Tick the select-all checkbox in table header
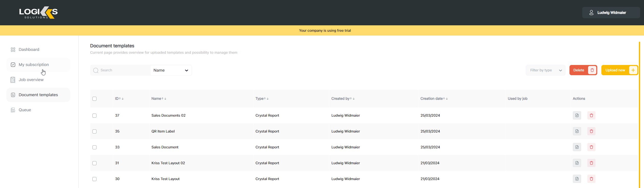Image resolution: width=644 pixels, height=188 pixels. 94,99
